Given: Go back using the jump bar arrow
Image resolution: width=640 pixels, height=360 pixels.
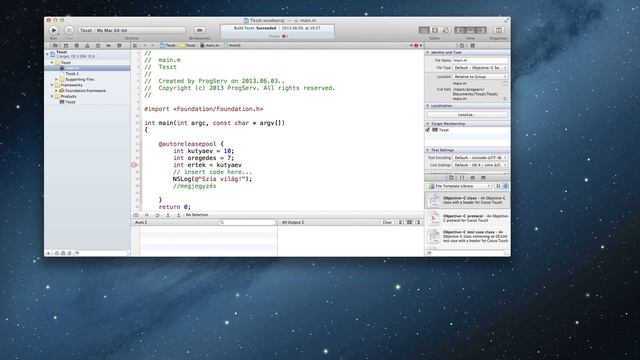Looking at the screenshot, I should (x=145, y=46).
